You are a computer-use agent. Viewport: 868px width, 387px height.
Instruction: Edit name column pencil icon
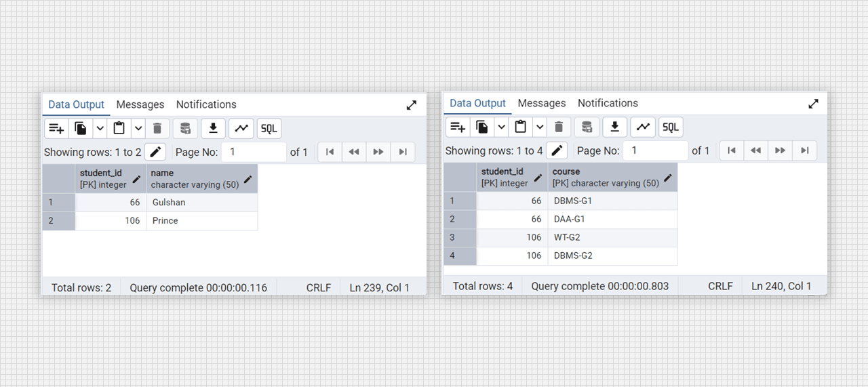coord(248,179)
